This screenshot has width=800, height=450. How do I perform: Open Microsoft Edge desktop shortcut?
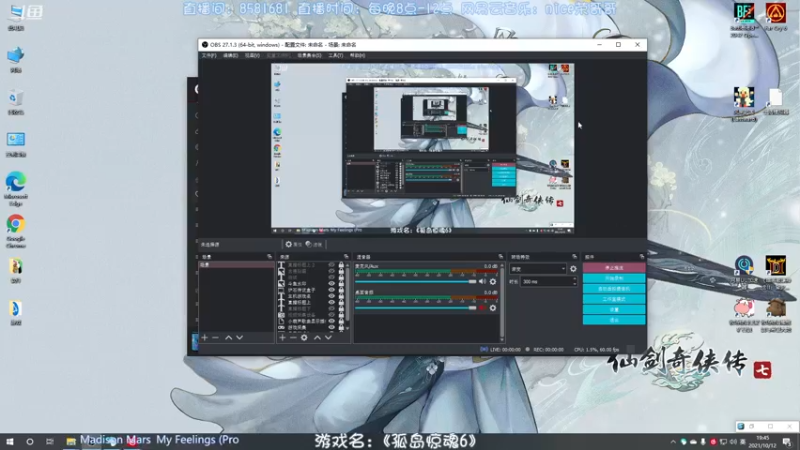pos(16,189)
